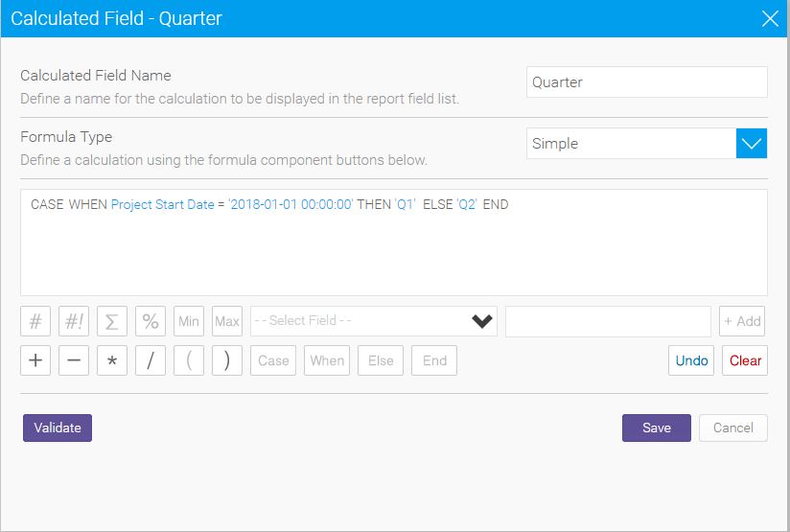Screen dimensions: 790x532
Task: Click the ELSE keyword in the formula
Action: [x=437, y=204]
